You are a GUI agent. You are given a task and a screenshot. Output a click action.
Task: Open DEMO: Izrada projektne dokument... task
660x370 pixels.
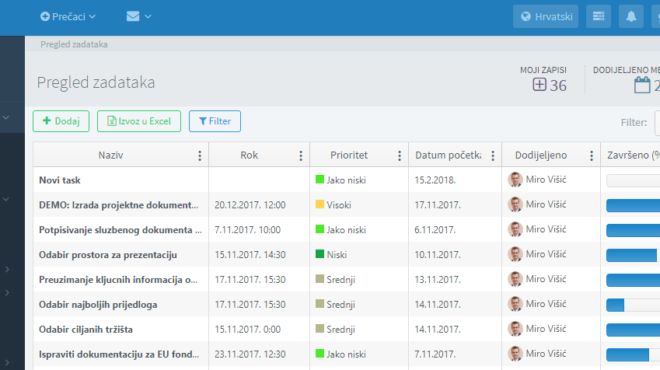click(x=119, y=205)
